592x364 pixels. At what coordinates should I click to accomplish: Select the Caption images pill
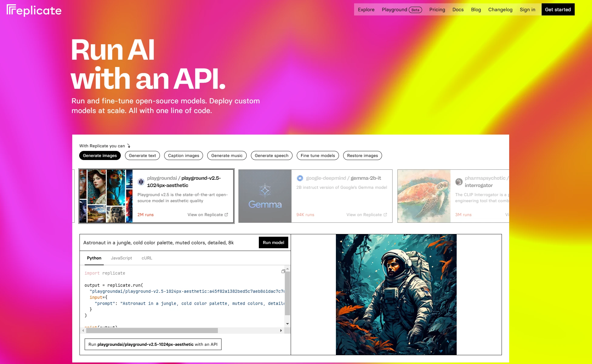click(x=184, y=155)
